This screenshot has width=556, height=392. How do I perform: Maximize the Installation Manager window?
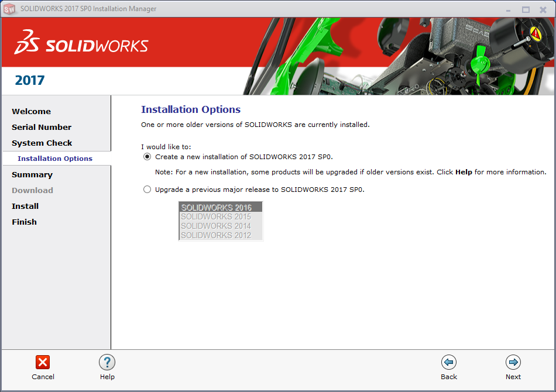tap(526, 10)
